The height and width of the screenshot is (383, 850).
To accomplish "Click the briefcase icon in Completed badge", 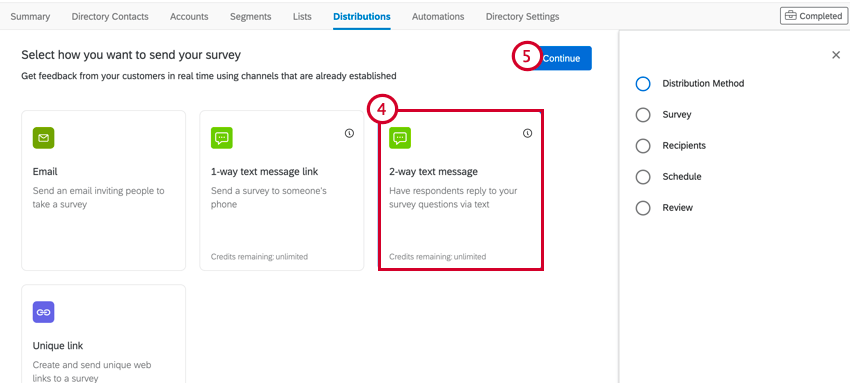I will click(x=791, y=16).
